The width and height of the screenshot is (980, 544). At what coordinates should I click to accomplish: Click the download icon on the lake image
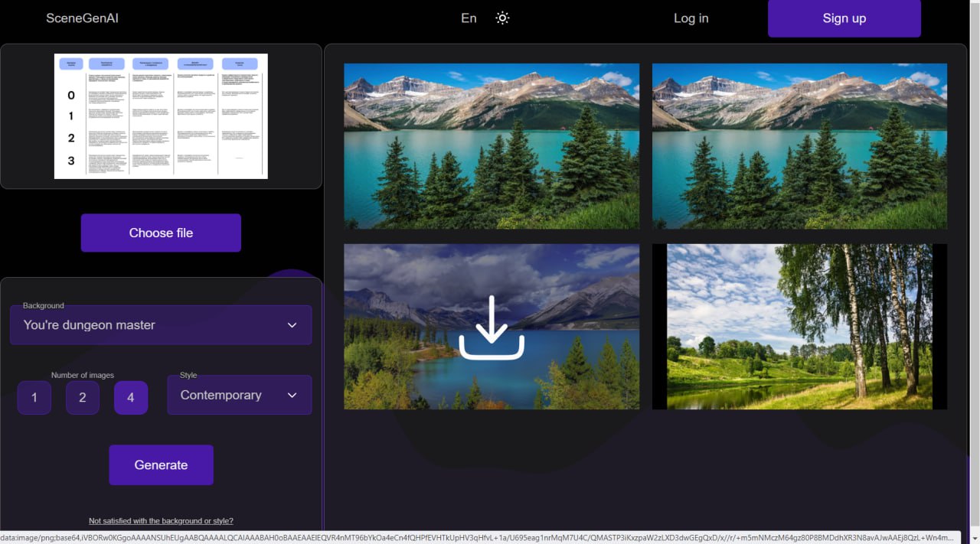(492, 327)
